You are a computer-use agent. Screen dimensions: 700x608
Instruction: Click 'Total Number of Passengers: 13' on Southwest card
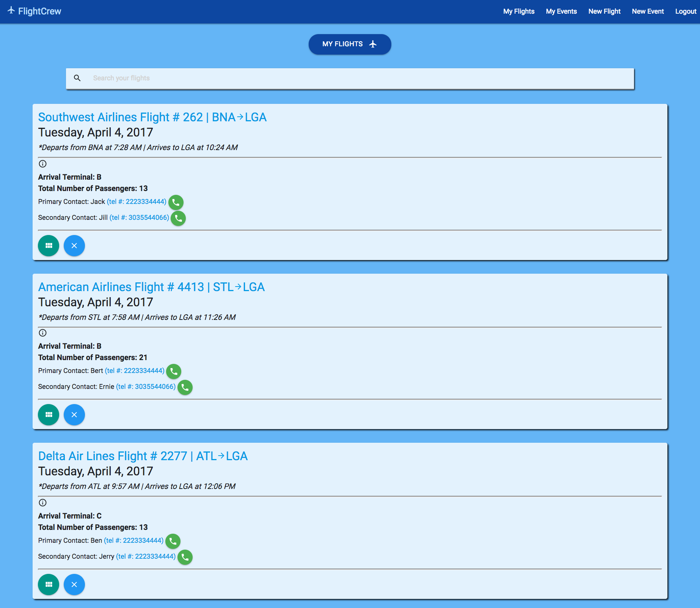point(93,188)
